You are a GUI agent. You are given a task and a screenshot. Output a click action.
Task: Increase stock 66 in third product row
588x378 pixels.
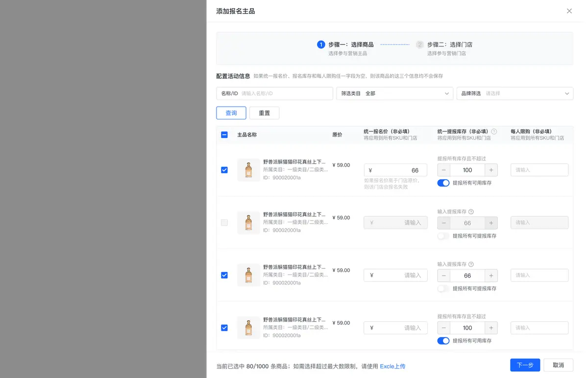coord(491,275)
